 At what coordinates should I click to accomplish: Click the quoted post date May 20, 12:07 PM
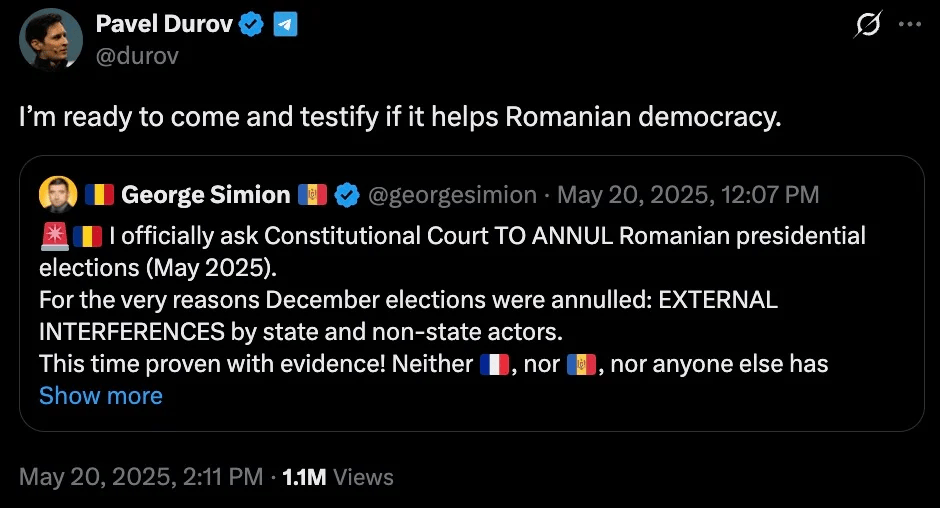[688, 194]
